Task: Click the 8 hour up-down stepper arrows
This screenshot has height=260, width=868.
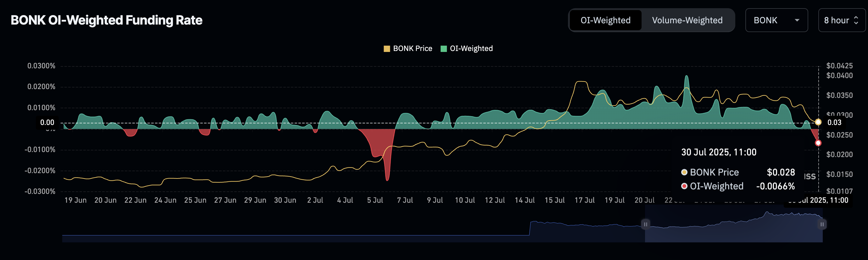Action: click(856, 20)
